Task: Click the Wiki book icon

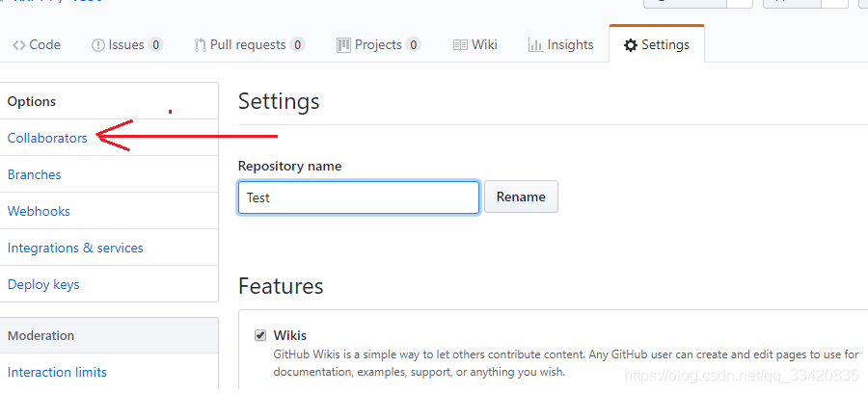Action: 460,45
